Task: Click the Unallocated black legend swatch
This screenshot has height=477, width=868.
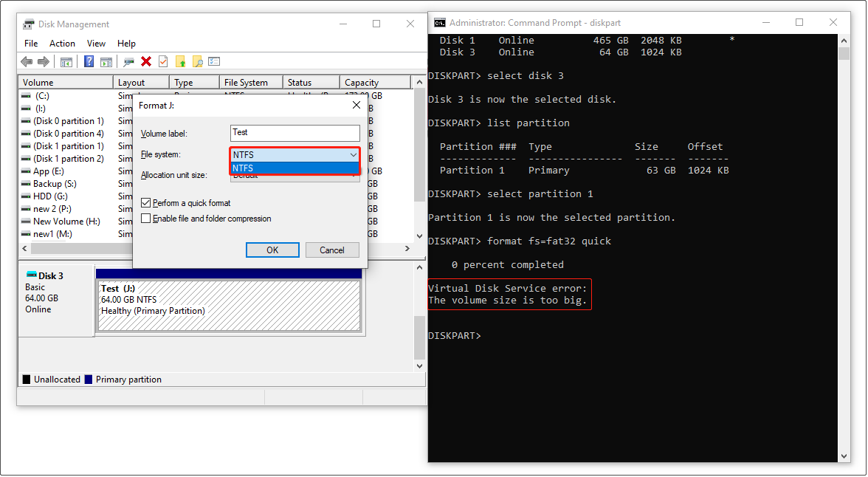Action: tap(26, 380)
